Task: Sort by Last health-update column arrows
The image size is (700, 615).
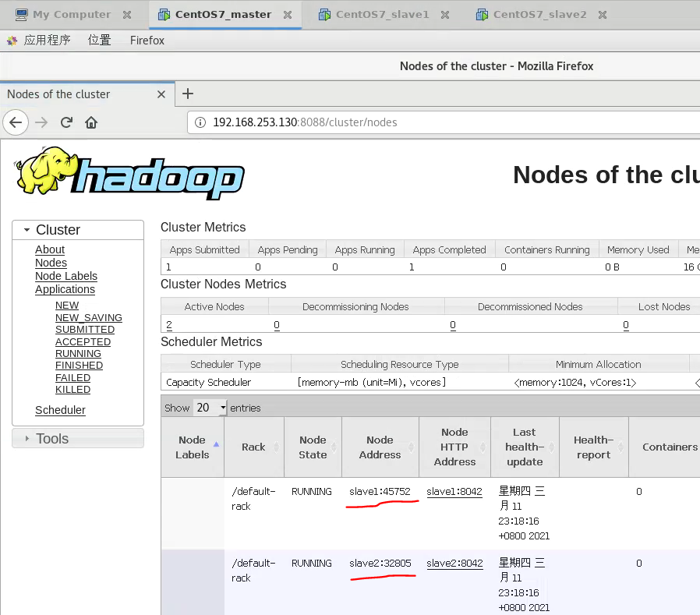Action: click(551, 447)
